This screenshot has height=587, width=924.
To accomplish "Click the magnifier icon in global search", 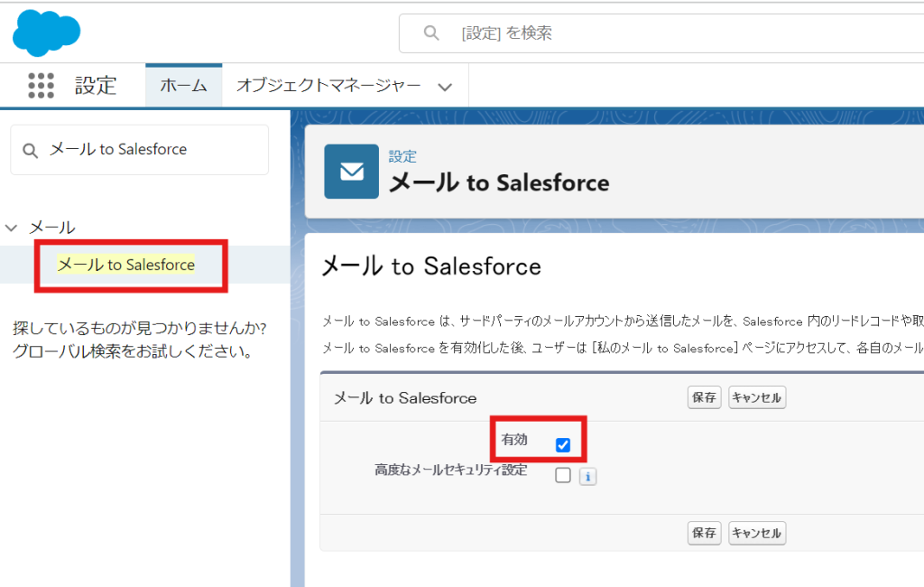I will [431, 33].
